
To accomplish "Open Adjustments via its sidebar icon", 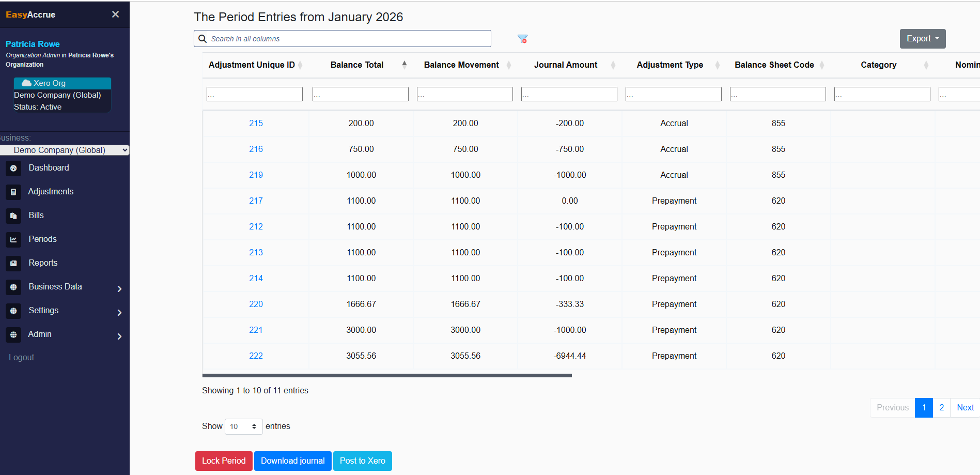I will [x=13, y=192].
